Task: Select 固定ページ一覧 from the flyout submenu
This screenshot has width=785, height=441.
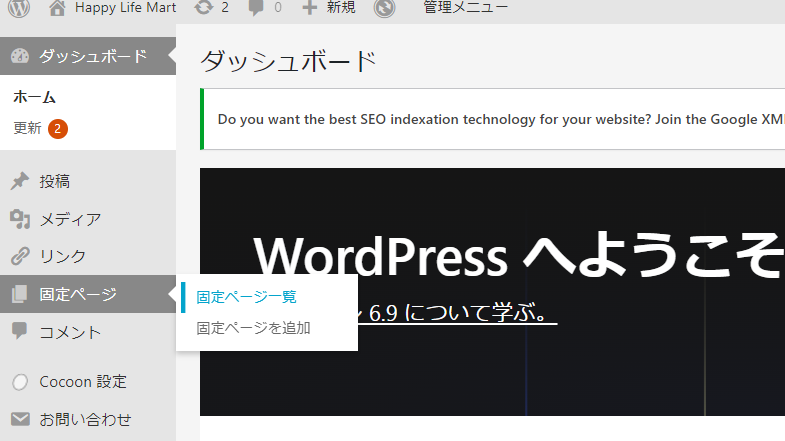Action: point(246,297)
